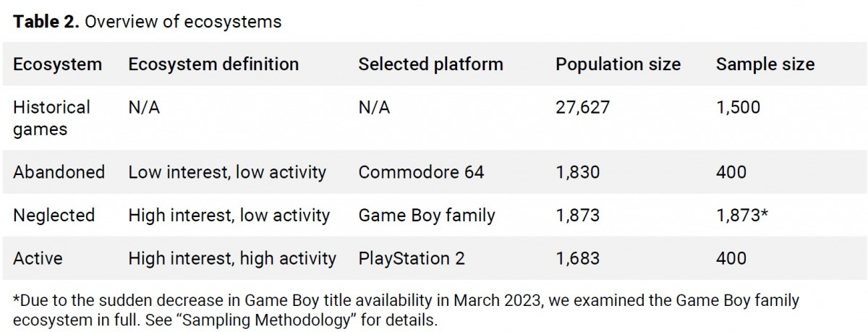Select the Abandoned ecosystem cell
This screenshot has width=868, height=332.
point(59,172)
